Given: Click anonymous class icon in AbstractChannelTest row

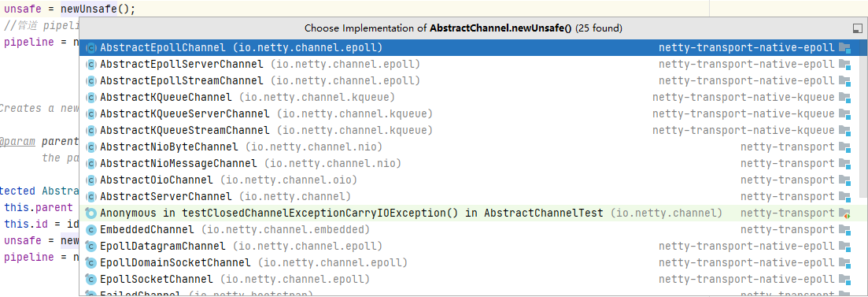Looking at the screenshot, I should click(90, 213).
